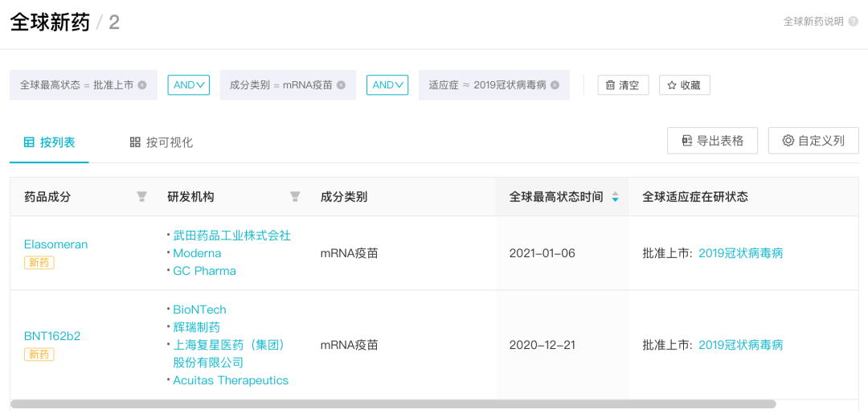Open the BioNTech organization link

200,309
